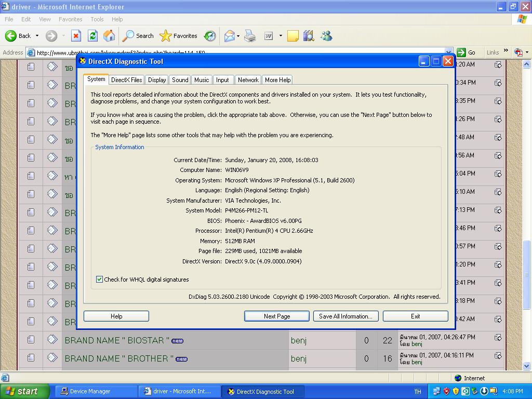
Task: Open the Search pane in Internet Explorer
Action: tap(138, 36)
